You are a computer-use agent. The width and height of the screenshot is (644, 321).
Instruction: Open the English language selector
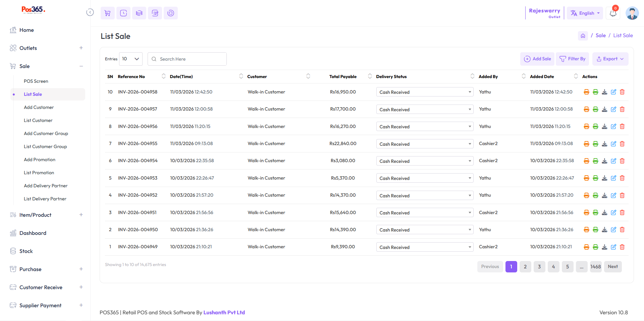pos(585,13)
